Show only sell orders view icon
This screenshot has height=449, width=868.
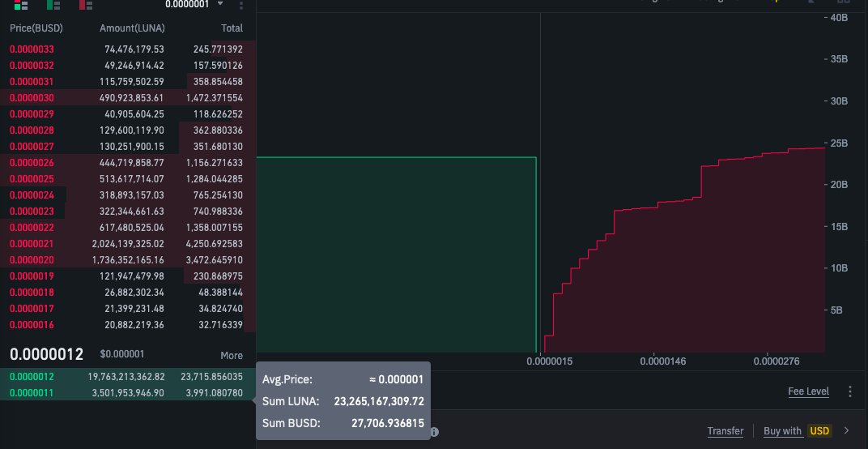86,5
